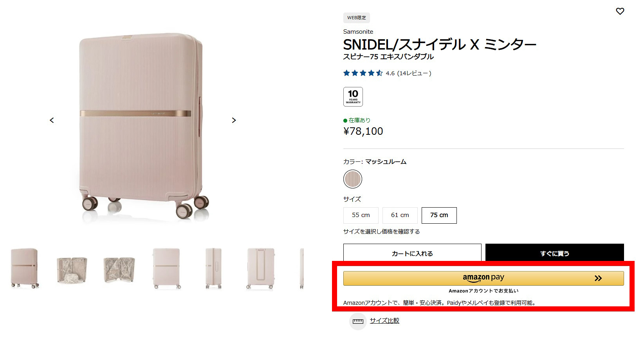Click the カートに入れる button
This screenshot has width=644, height=342.
click(x=412, y=253)
